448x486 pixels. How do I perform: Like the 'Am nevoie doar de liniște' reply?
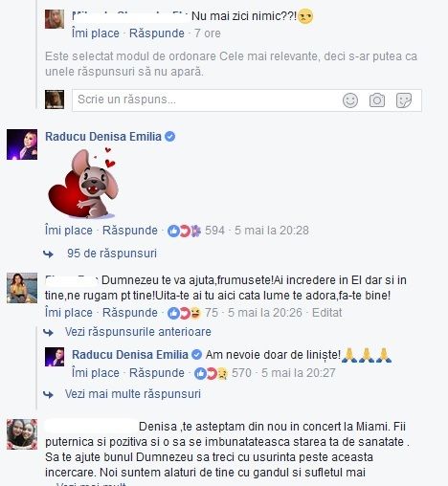(96, 373)
